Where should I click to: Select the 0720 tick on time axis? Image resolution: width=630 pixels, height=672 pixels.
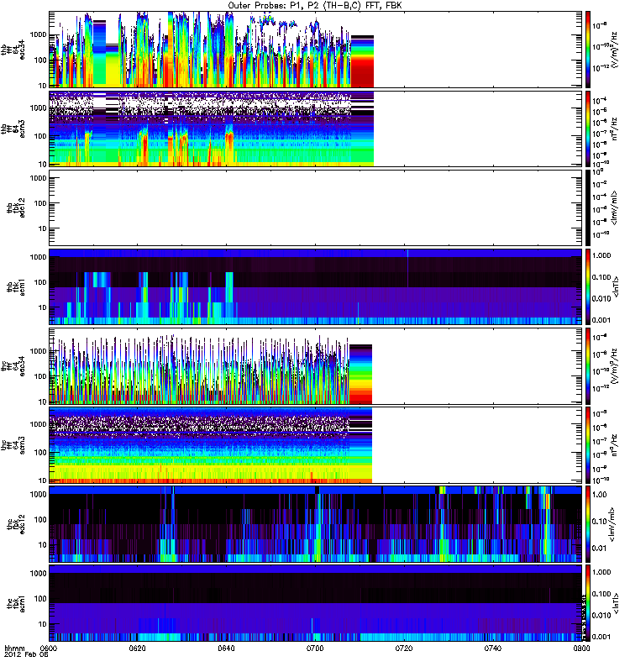[405, 649]
